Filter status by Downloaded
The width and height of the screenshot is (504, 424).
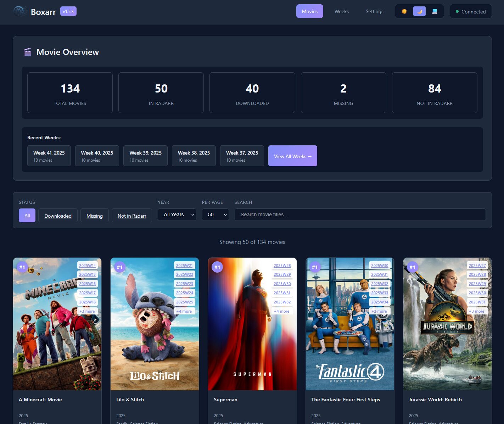58,216
